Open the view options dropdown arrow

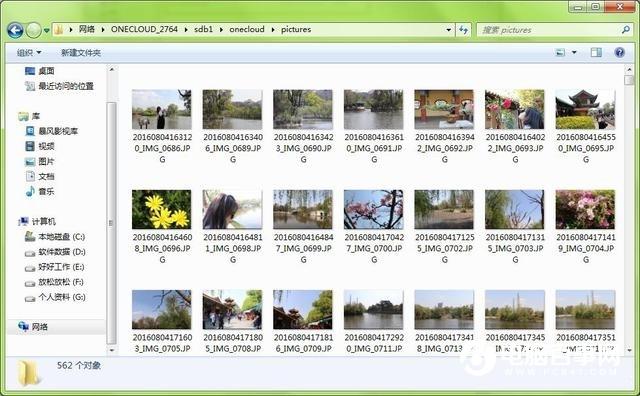pyautogui.click(x=574, y=52)
